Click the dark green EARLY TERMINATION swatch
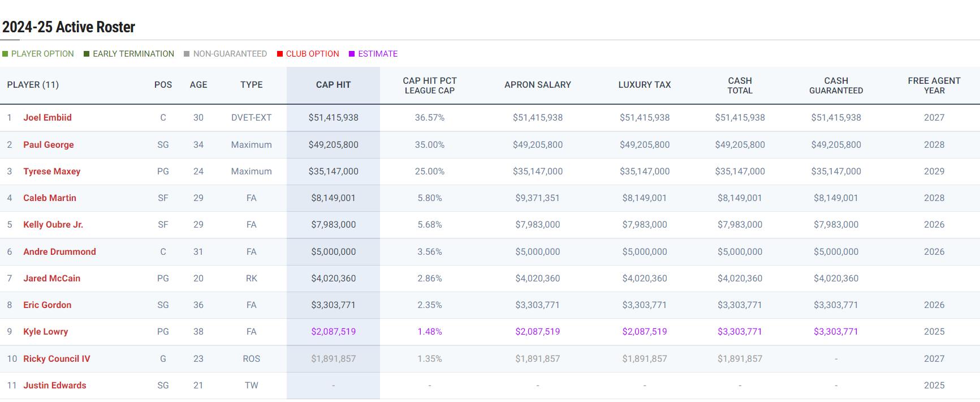The width and height of the screenshot is (980, 402). point(87,54)
